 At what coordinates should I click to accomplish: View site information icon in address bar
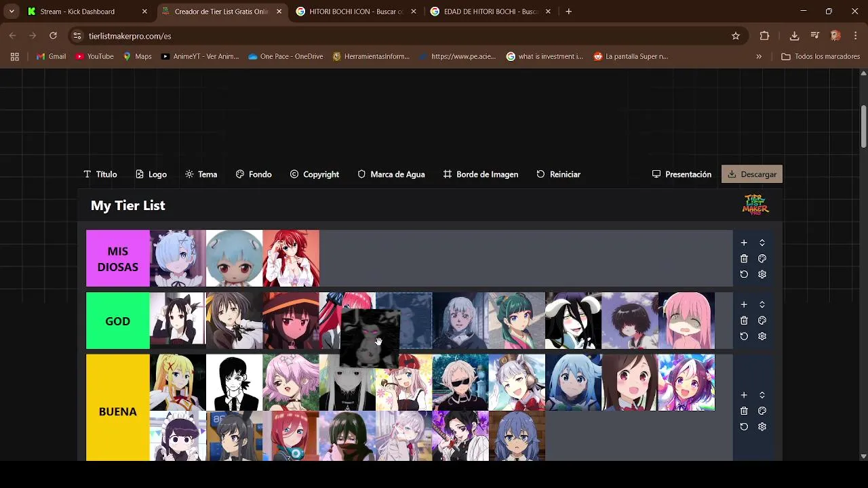pos(77,36)
